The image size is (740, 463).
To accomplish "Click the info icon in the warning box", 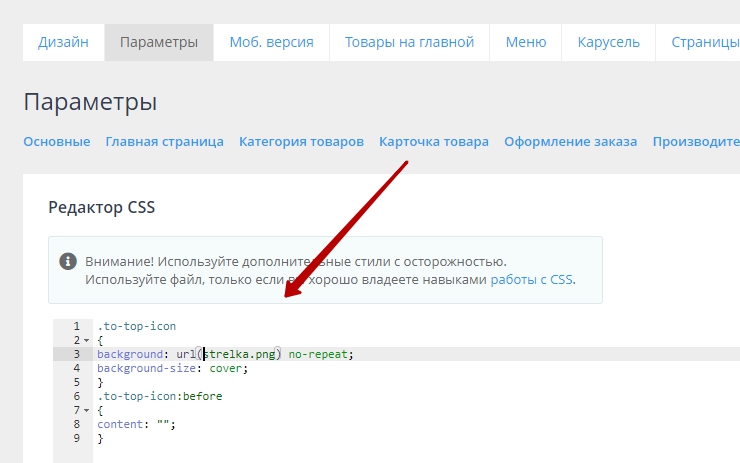I will [x=68, y=261].
